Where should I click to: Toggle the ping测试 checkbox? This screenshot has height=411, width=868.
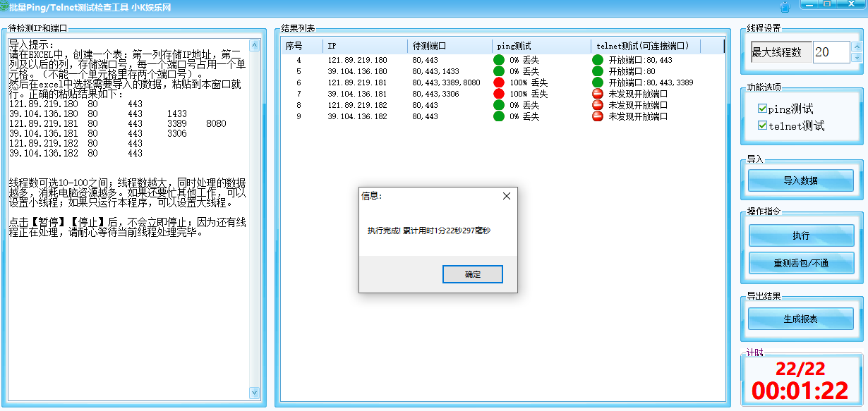coord(762,109)
